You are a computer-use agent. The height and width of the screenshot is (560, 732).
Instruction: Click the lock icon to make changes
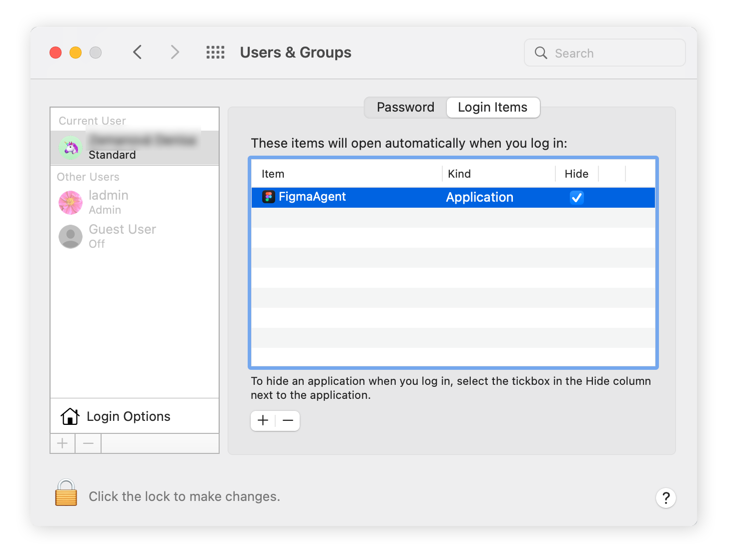pos(66,494)
